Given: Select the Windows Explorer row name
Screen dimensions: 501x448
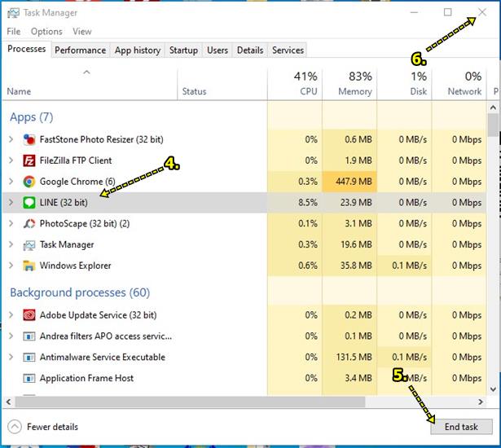Looking at the screenshot, I should [x=76, y=266].
